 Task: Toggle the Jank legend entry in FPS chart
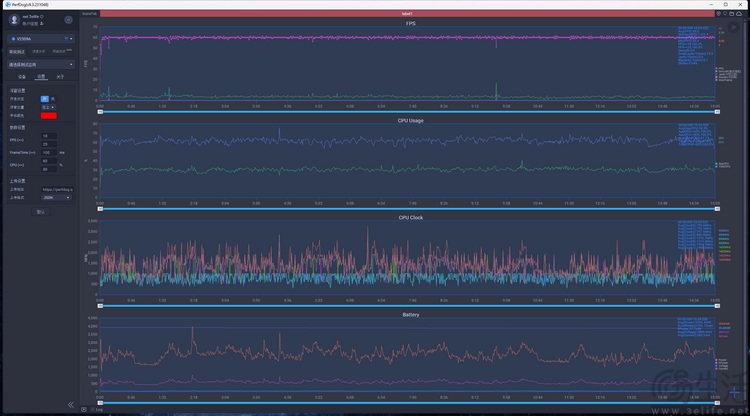[x=726, y=74]
